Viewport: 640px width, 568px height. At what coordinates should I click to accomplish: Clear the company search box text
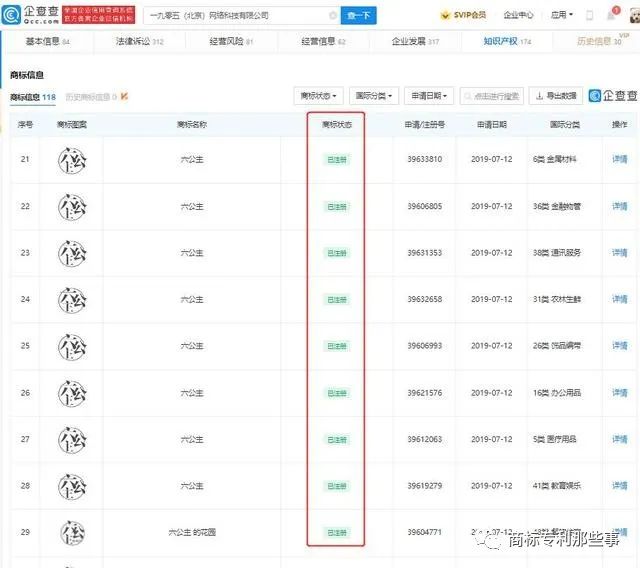coord(333,16)
